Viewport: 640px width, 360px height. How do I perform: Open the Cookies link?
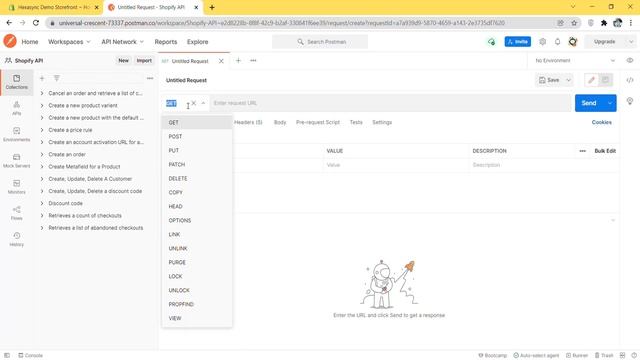(601, 122)
